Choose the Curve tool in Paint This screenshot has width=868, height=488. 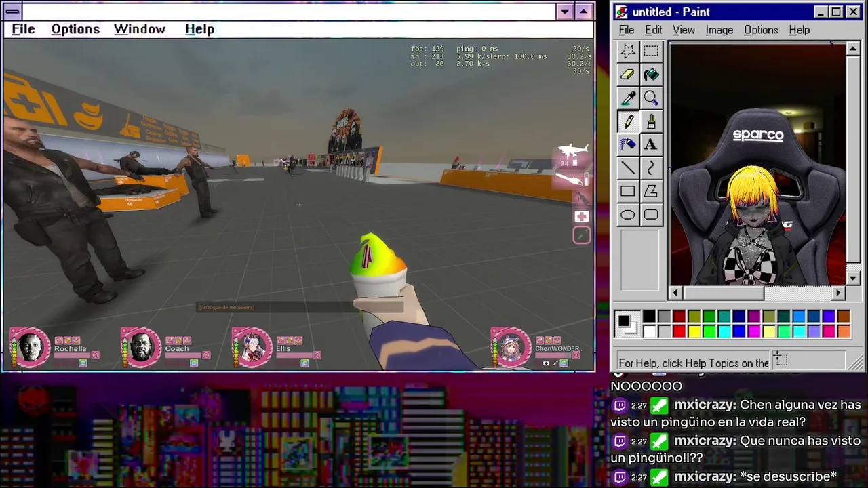[651, 168]
